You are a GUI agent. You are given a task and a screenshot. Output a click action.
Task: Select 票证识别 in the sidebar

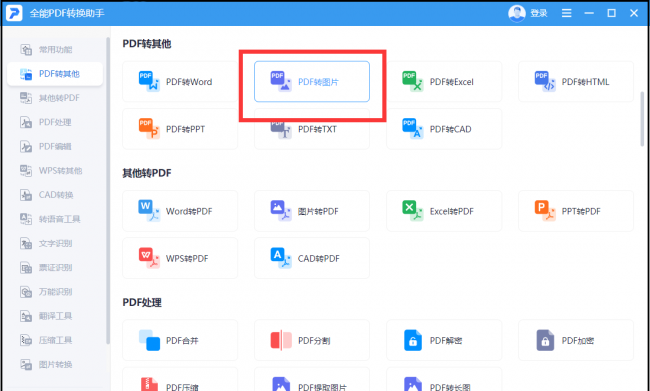(55, 267)
